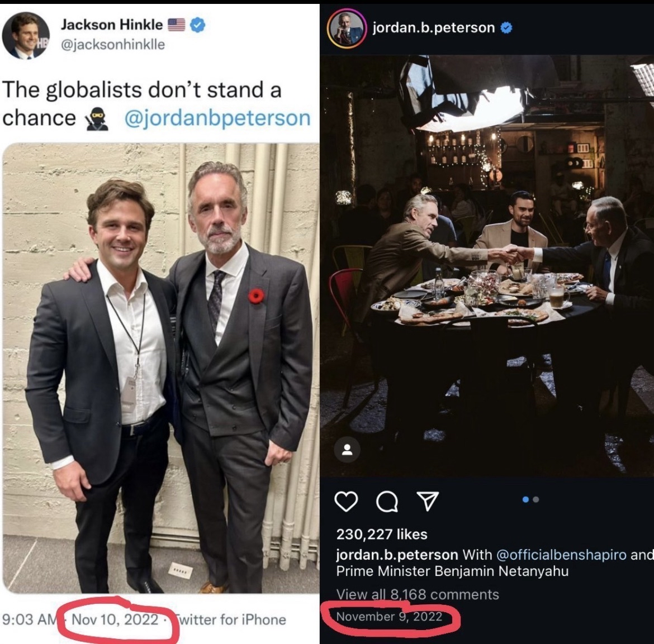654x644 pixels.
Task: View all 8,168 comments
Action: pyautogui.click(x=418, y=594)
